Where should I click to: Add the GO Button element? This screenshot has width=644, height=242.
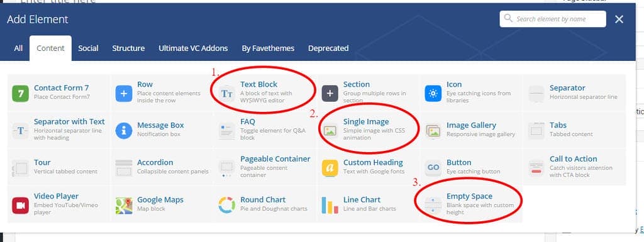[433, 168]
